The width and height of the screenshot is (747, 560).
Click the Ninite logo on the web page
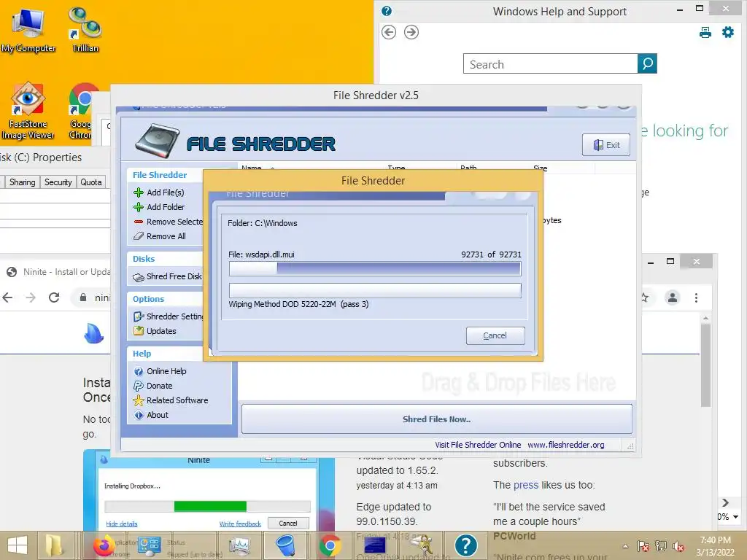coord(93,333)
